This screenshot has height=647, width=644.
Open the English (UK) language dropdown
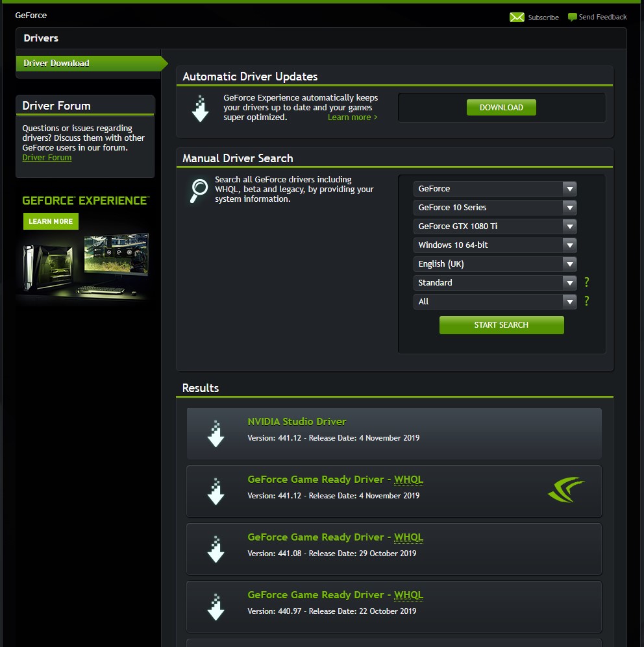click(495, 264)
